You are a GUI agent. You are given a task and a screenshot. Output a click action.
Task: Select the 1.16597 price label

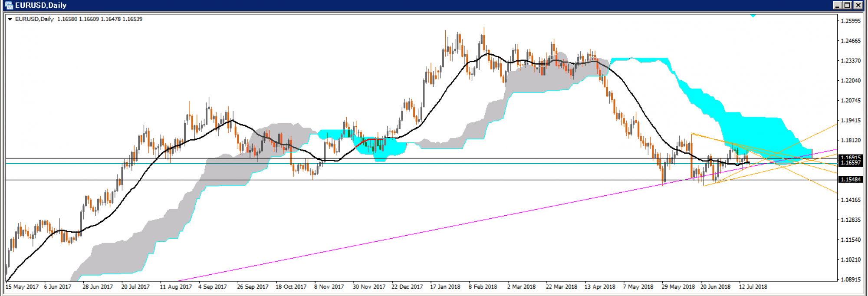coord(851,163)
